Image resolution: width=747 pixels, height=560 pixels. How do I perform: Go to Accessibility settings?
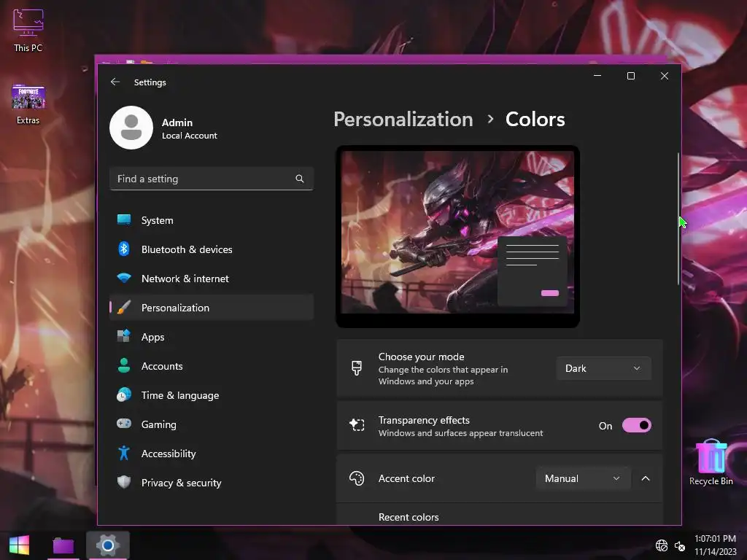click(x=212, y=454)
